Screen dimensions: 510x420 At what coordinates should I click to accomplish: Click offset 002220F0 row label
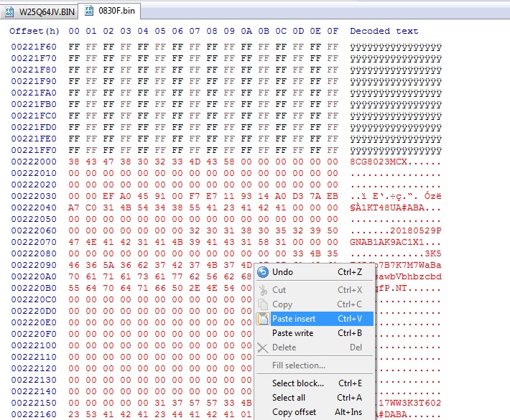(x=34, y=334)
